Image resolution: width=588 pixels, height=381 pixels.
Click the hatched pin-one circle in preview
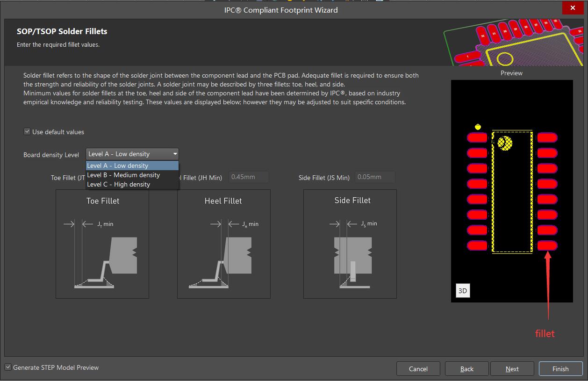click(x=505, y=143)
